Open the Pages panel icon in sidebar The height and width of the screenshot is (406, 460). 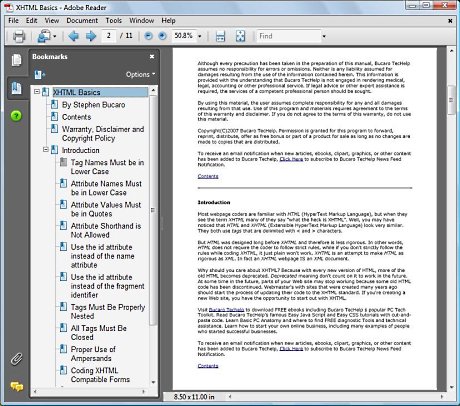[17, 60]
